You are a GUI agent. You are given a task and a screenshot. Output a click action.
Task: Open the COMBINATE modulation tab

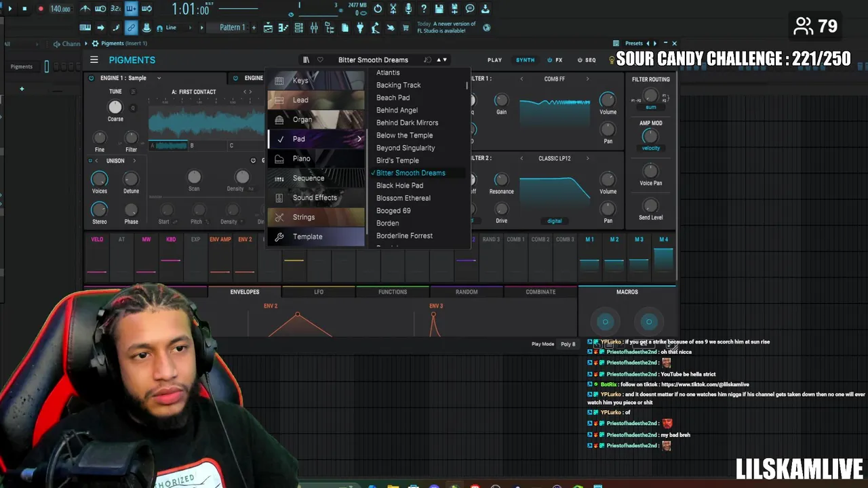pos(540,292)
